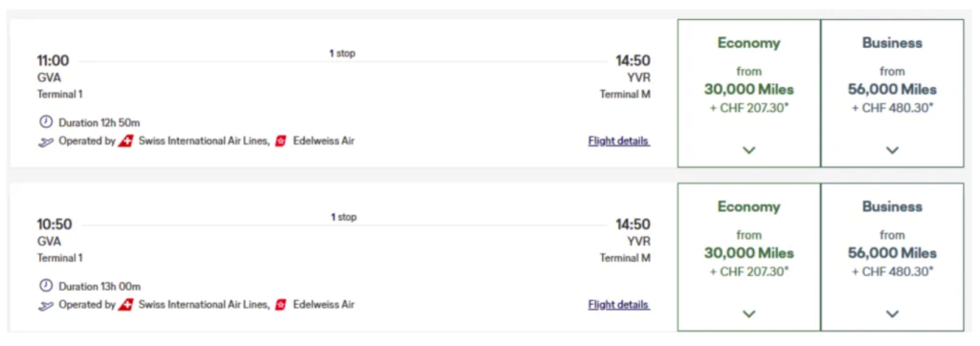The image size is (980, 346).
Task: Expand Business fare chevron for 10:50 flight
Action: (x=892, y=314)
